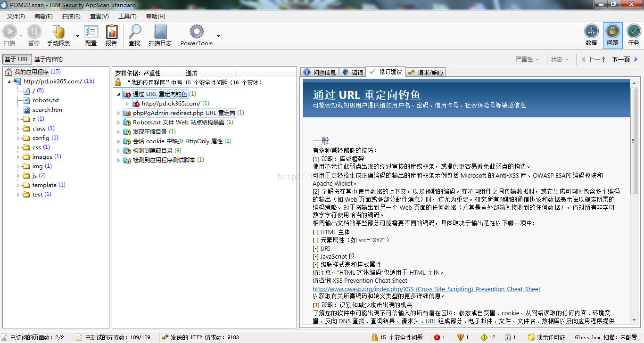Screen dimensions: 644x343
Task: Collapse the 通过 URL 重定向钓鱼 issue
Action: point(119,94)
